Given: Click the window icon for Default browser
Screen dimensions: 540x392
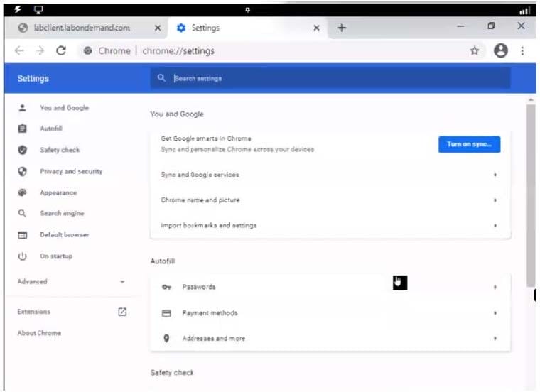Looking at the screenshot, I should 23,235.
